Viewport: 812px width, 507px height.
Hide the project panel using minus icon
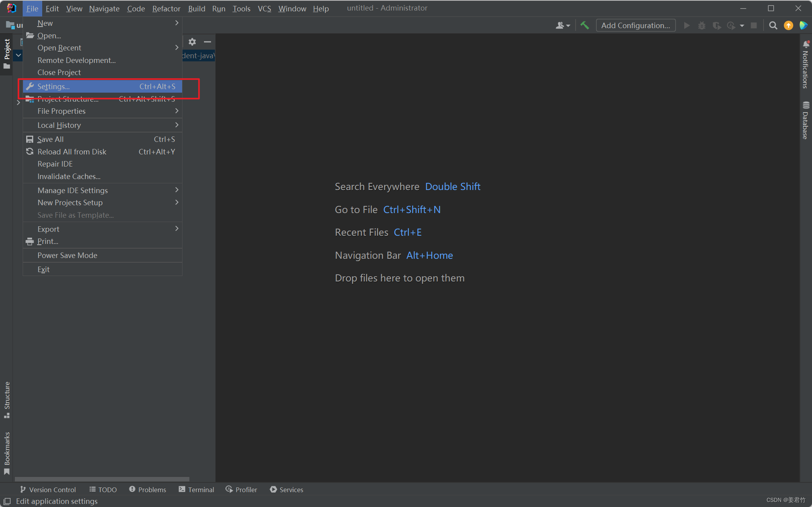tap(207, 42)
